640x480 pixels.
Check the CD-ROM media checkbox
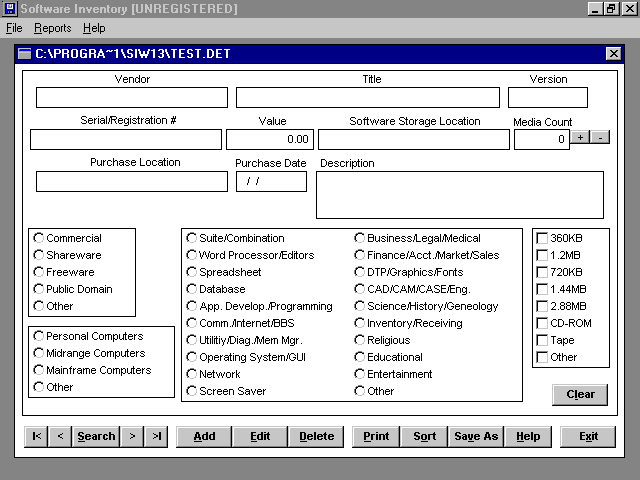coord(542,323)
